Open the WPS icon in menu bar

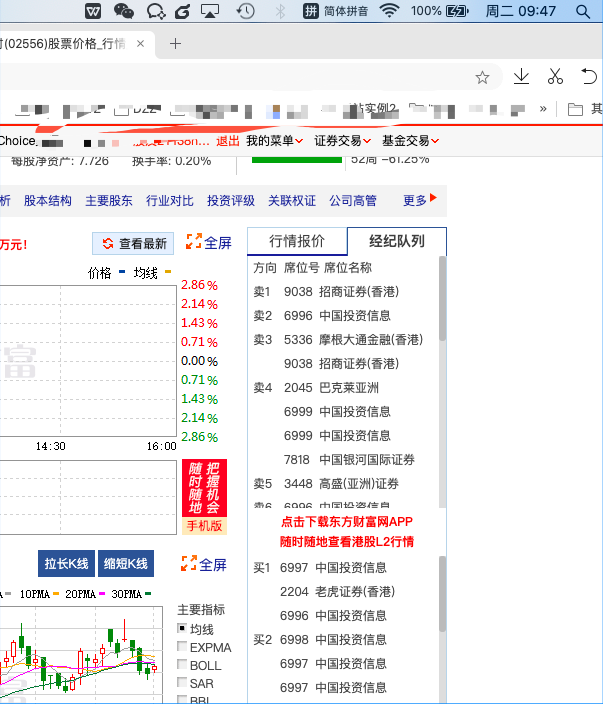pos(93,11)
